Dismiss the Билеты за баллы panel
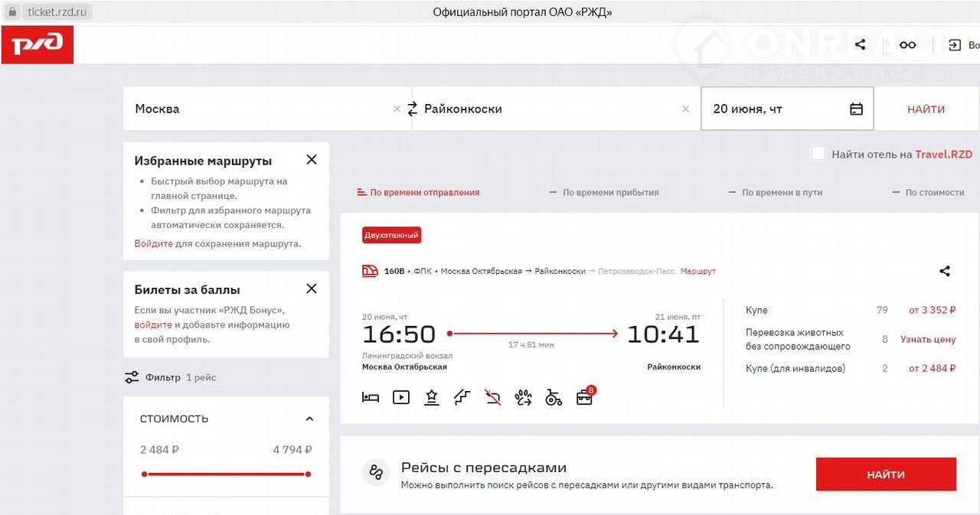The height and width of the screenshot is (515, 980). [x=312, y=288]
